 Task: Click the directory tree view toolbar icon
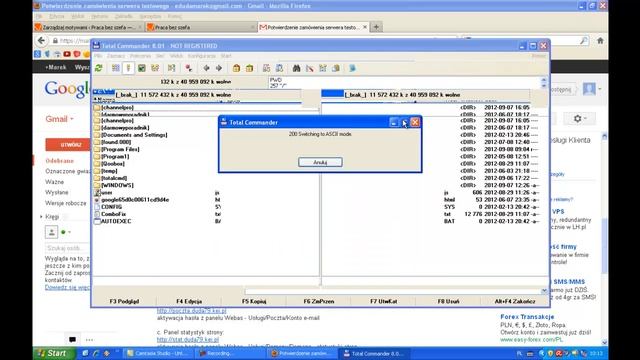[x=155, y=68]
